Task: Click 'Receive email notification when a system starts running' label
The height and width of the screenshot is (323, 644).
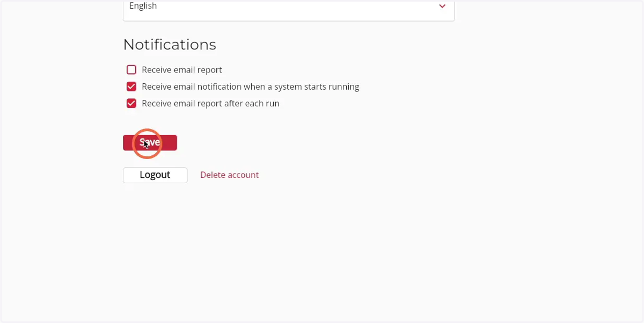Action: tap(251, 87)
